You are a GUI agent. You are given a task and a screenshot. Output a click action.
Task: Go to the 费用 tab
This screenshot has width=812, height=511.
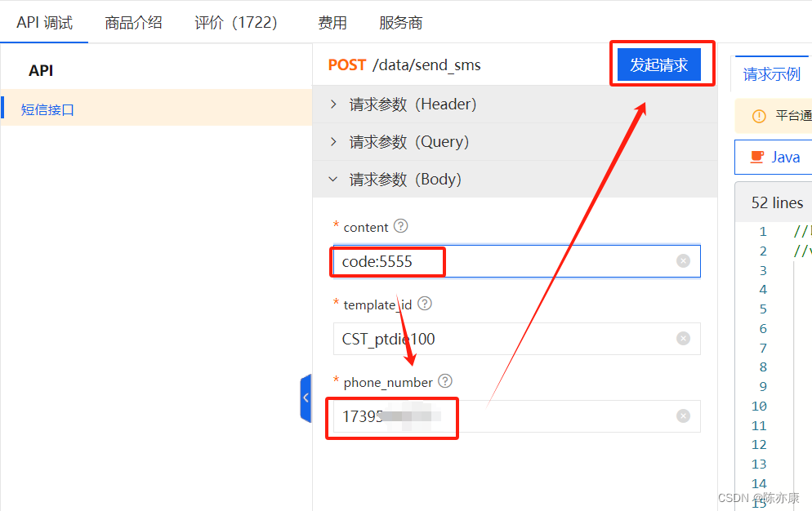click(x=332, y=23)
